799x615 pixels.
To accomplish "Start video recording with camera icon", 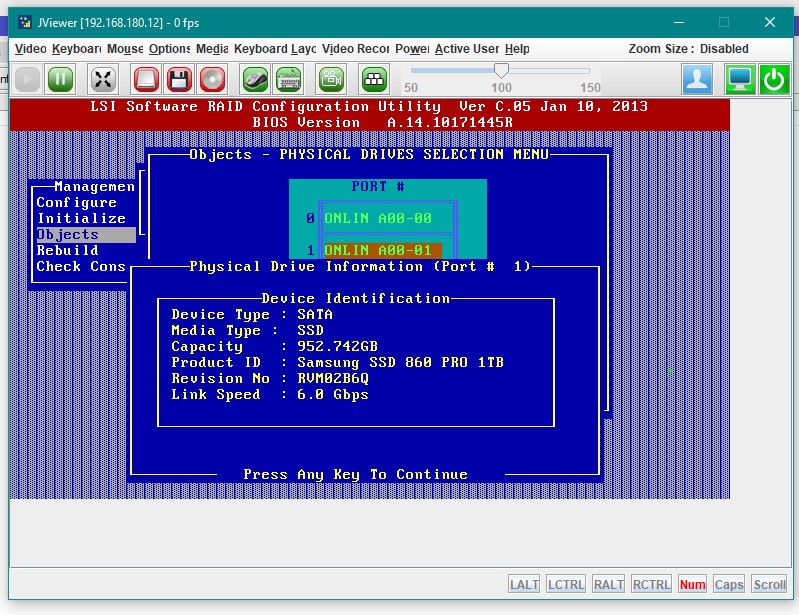I will tap(331, 79).
